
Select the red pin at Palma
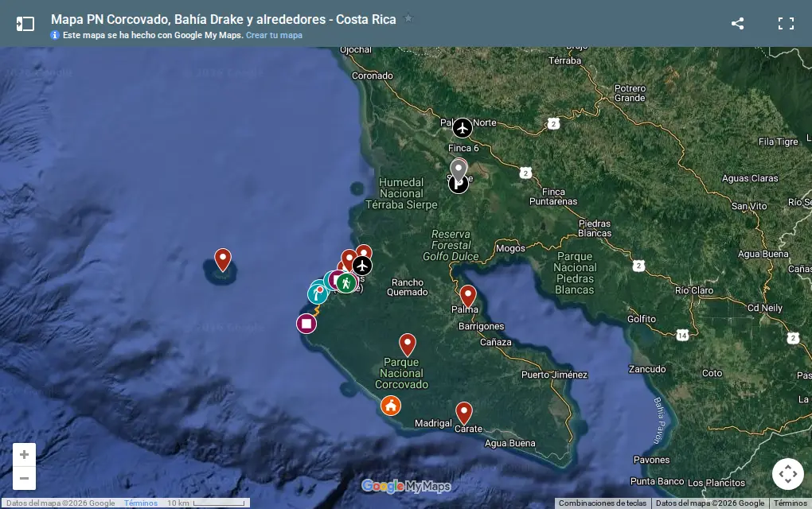coord(468,296)
